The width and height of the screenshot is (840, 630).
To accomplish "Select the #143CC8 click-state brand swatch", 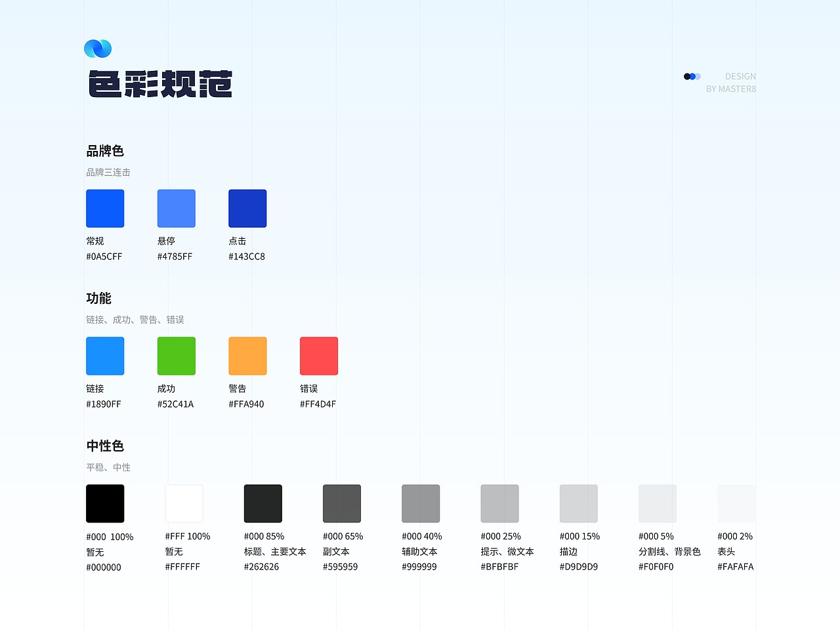I will pyautogui.click(x=247, y=209).
